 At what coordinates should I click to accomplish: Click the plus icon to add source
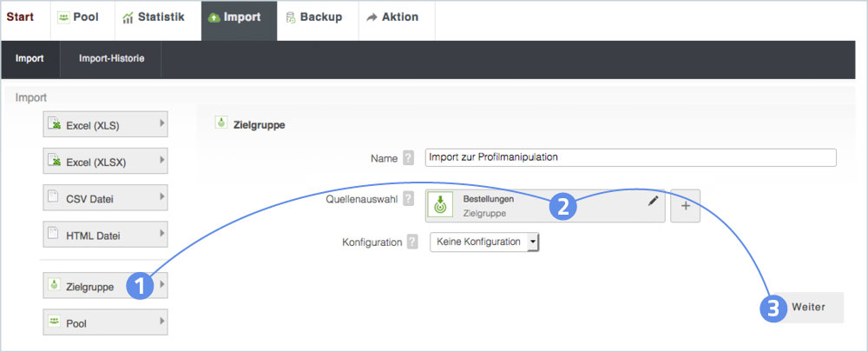point(685,206)
